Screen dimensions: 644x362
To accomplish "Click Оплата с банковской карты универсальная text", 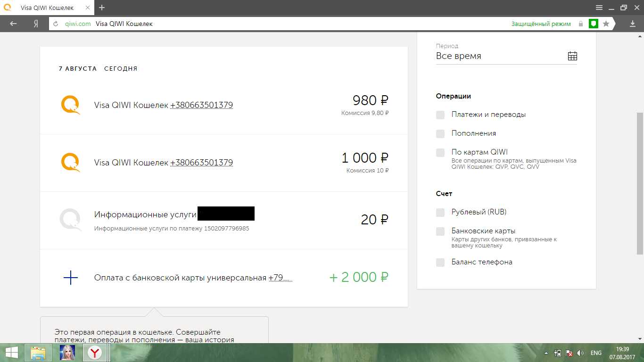I will coord(181,278).
